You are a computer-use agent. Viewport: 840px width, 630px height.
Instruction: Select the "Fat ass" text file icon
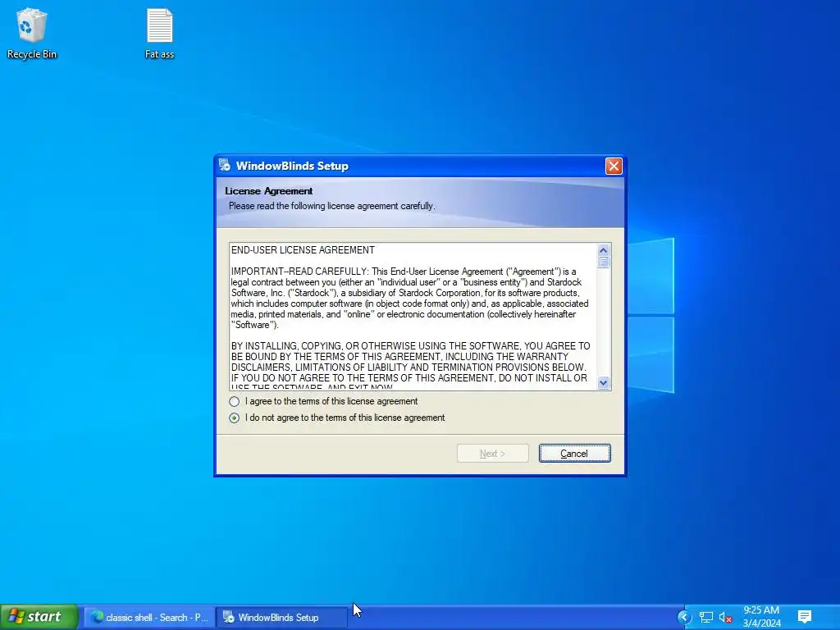tap(160, 33)
